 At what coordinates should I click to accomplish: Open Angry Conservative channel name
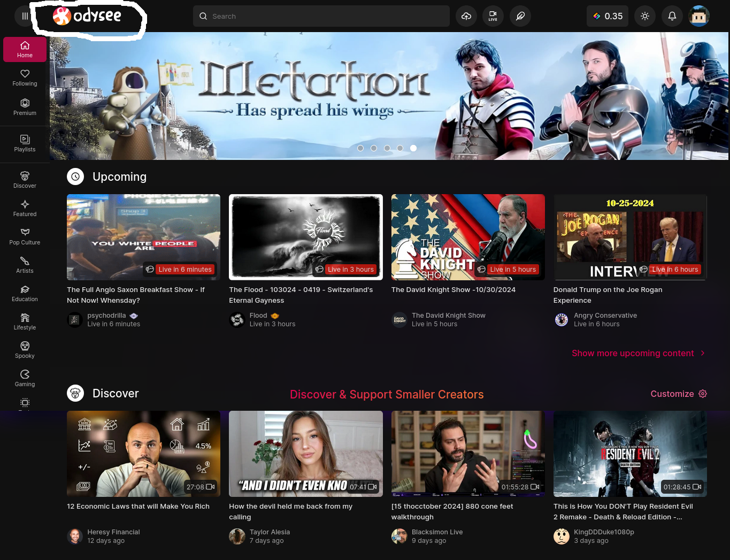tap(605, 316)
